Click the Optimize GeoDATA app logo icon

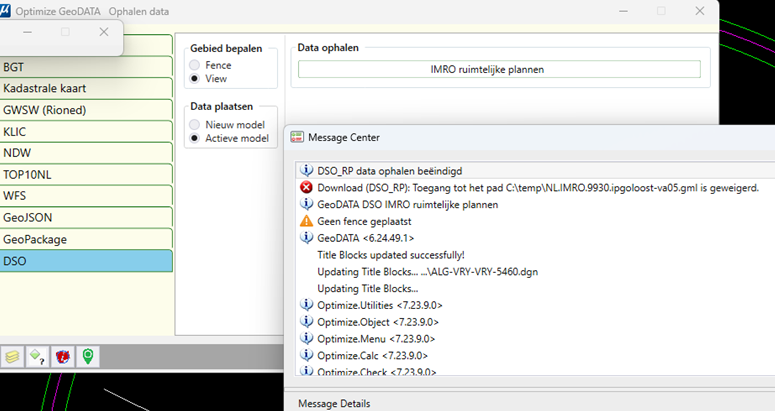(5, 11)
